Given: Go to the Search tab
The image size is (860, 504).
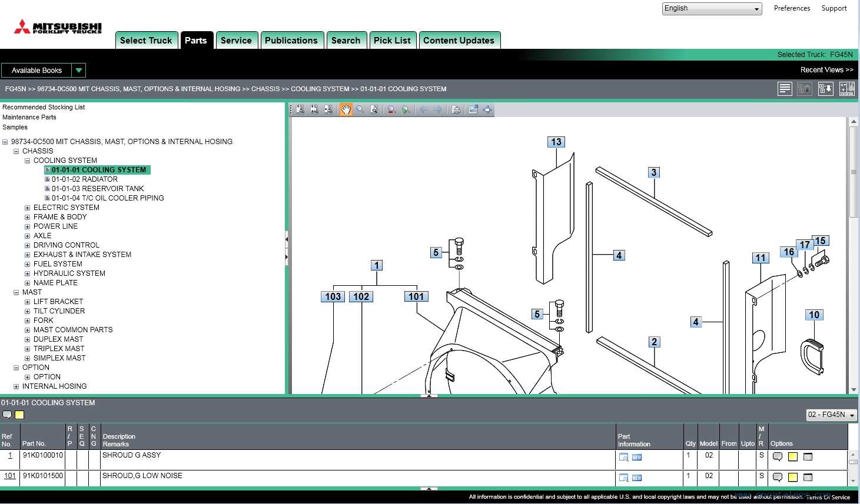Looking at the screenshot, I should click(346, 40).
